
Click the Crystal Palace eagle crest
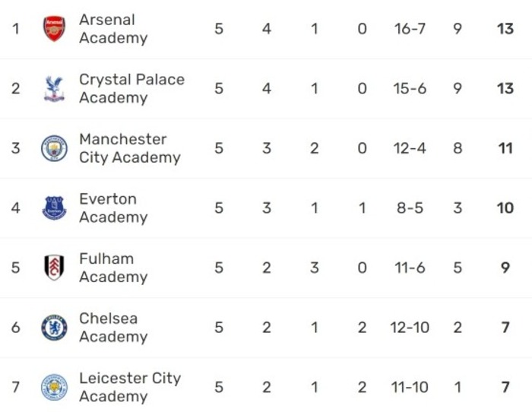click(54, 89)
